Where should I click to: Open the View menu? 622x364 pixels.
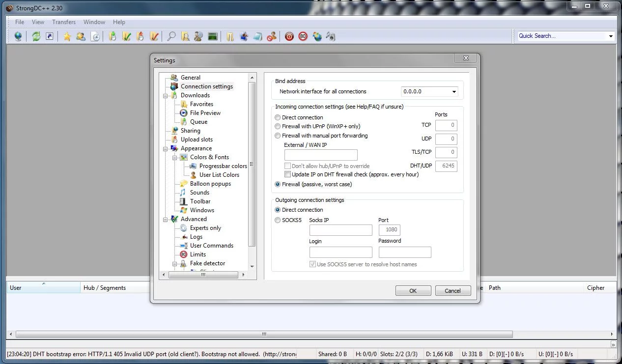(x=38, y=22)
